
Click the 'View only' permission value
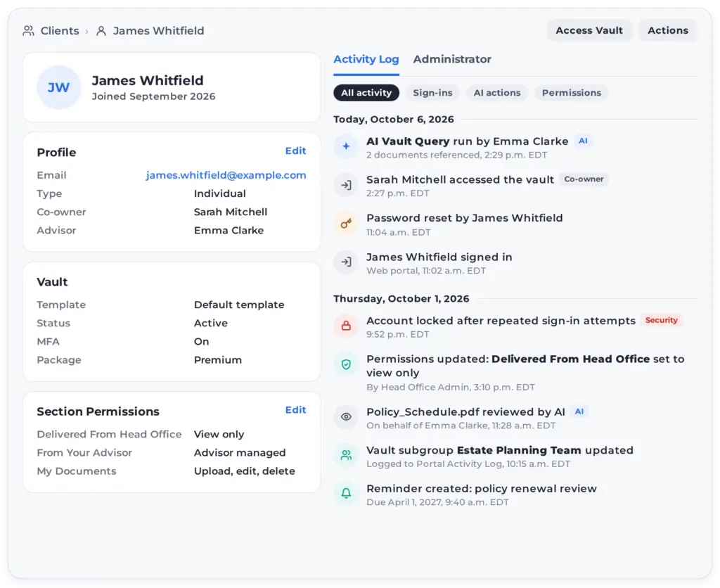pos(219,435)
